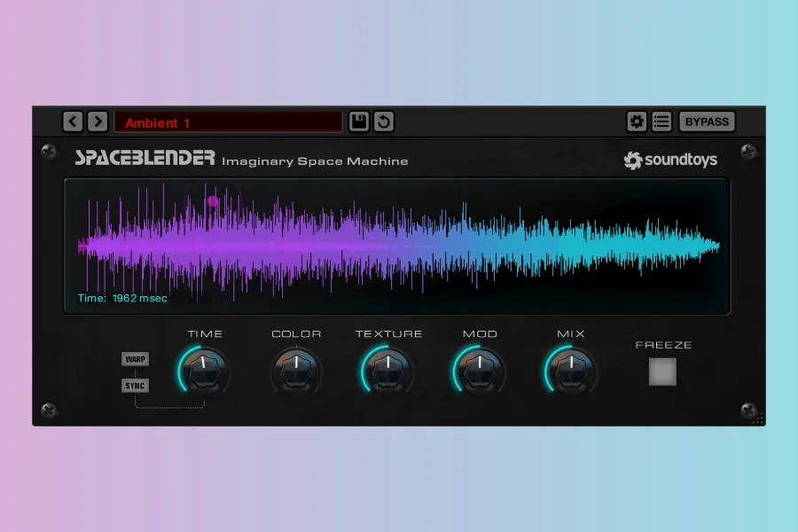Click the purple dot handle in waveform display
Viewport: 798px width, 532px height.
tap(213, 201)
